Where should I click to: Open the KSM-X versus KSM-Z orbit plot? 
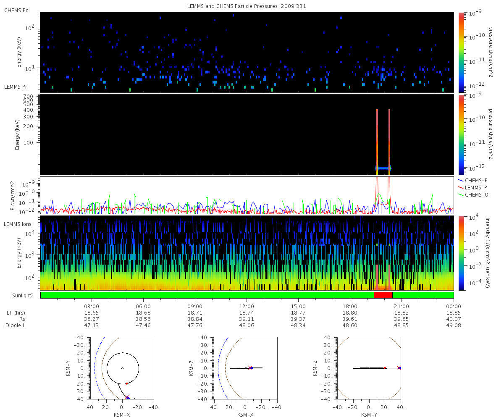pyautogui.click(x=245, y=368)
